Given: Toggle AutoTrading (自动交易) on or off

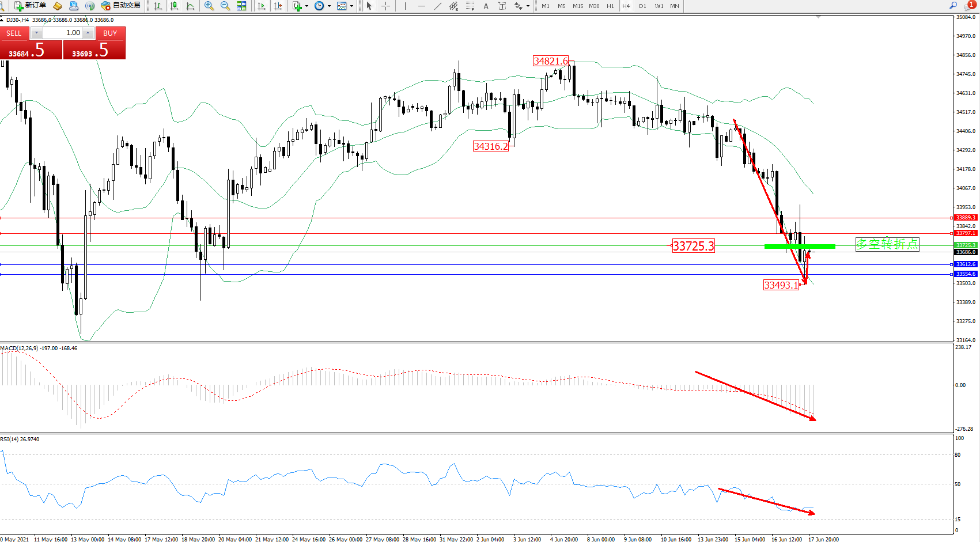Looking at the screenshot, I should pyautogui.click(x=120, y=6).
